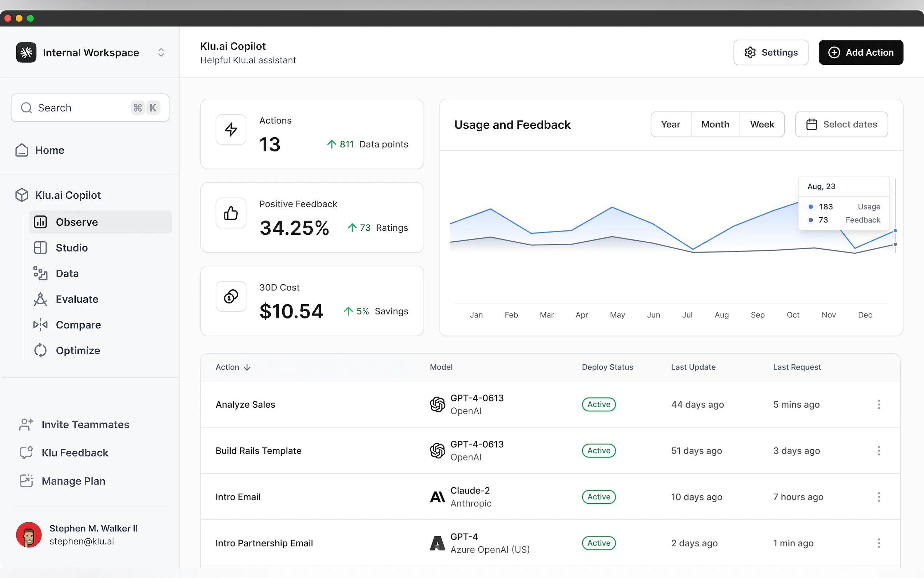Screen dimensions: 924x578
Task: Open the Observe section in sidebar
Action: (x=76, y=222)
